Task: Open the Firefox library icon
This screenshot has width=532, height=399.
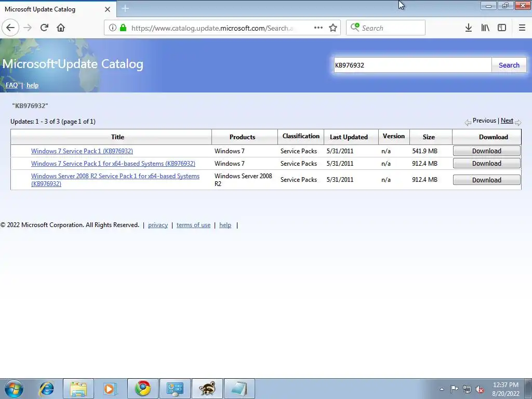Action: pyautogui.click(x=485, y=28)
